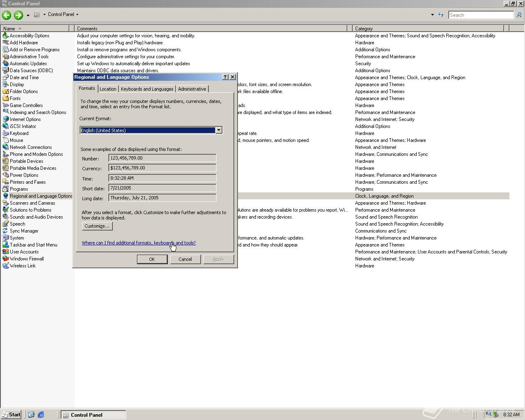The image size is (525, 420).
Task: Expand the Control Panel breadcrumb arrow
Action: coord(77,14)
